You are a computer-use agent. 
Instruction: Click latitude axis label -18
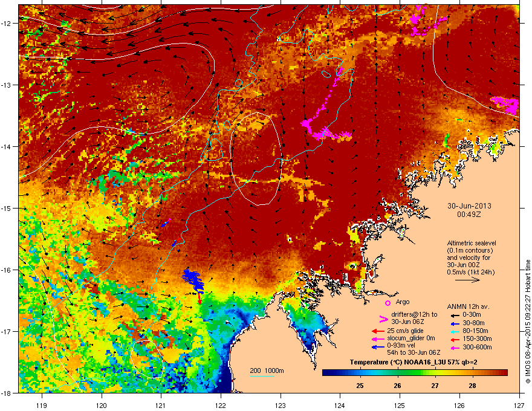7,393
